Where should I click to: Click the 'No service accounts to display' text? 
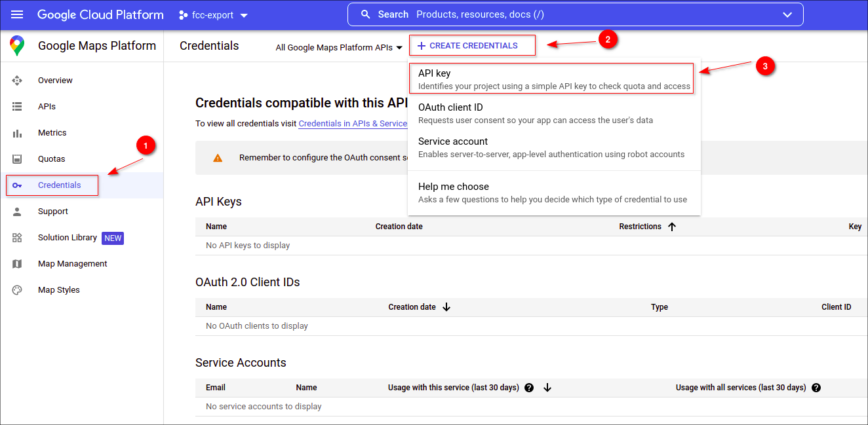[x=264, y=407]
